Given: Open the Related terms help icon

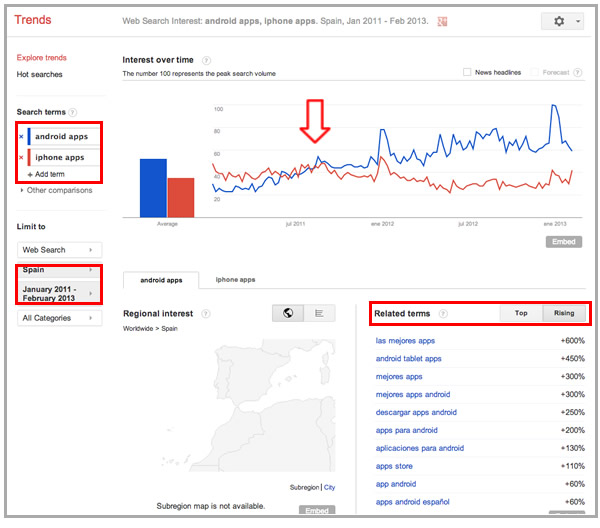Looking at the screenshot, I should (443, 314).
